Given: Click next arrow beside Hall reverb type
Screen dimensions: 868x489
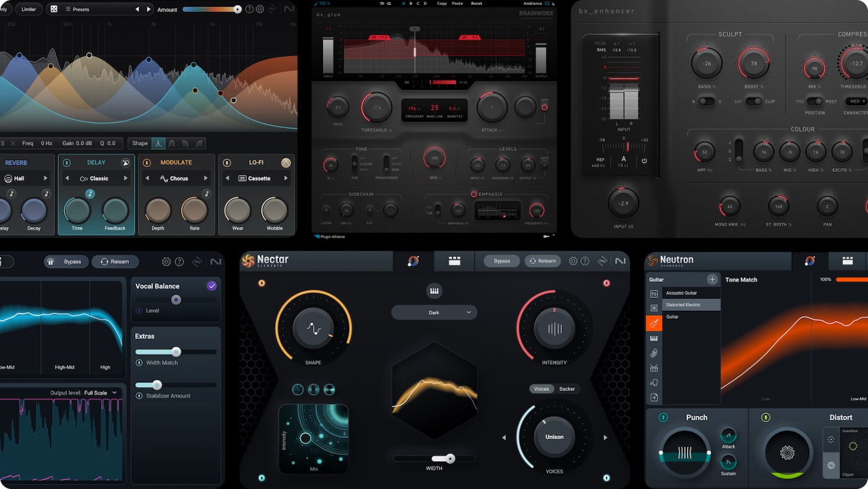Looking at the screenshot, I should point(45,178).
